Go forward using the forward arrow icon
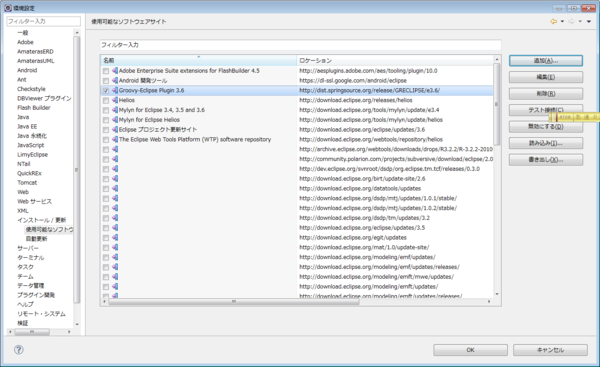The height and width of the screenshot is (367, 600). (571, 21)
